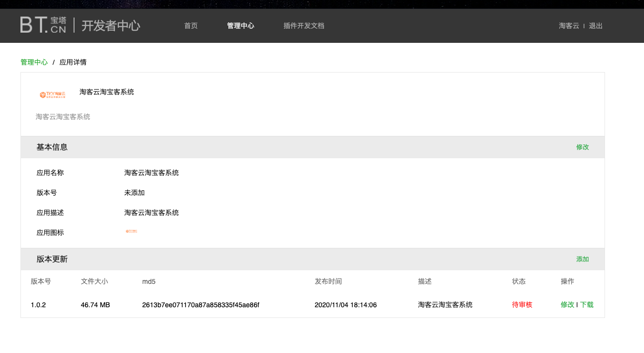The image size is (644, 353).
Task: Click the 46.74 MB file size cell
Action: tap(95, 305)
